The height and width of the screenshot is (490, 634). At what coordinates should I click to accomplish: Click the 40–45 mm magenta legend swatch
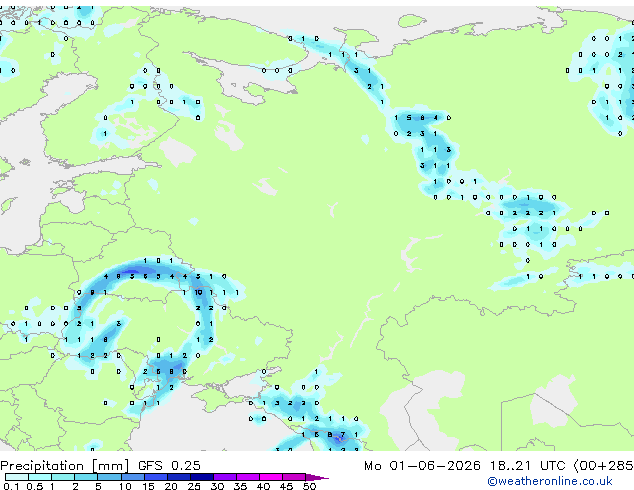[271, 477]
